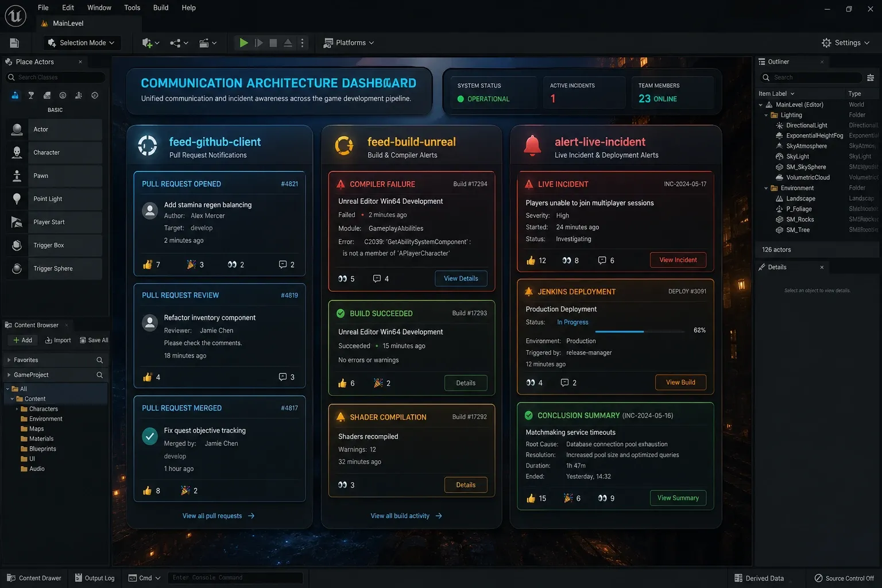Open the Help menu
The image size is (882, 588).
tap(189, 8)
